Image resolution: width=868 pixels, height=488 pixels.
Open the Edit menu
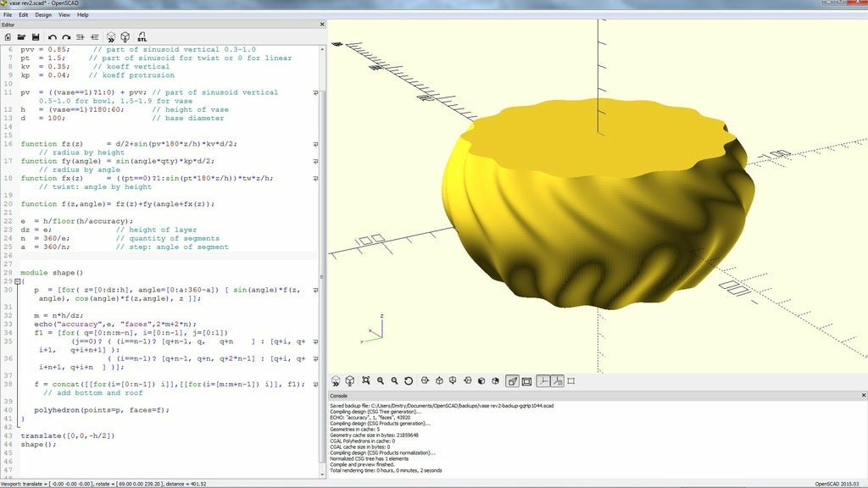click(x=23, y=14)
